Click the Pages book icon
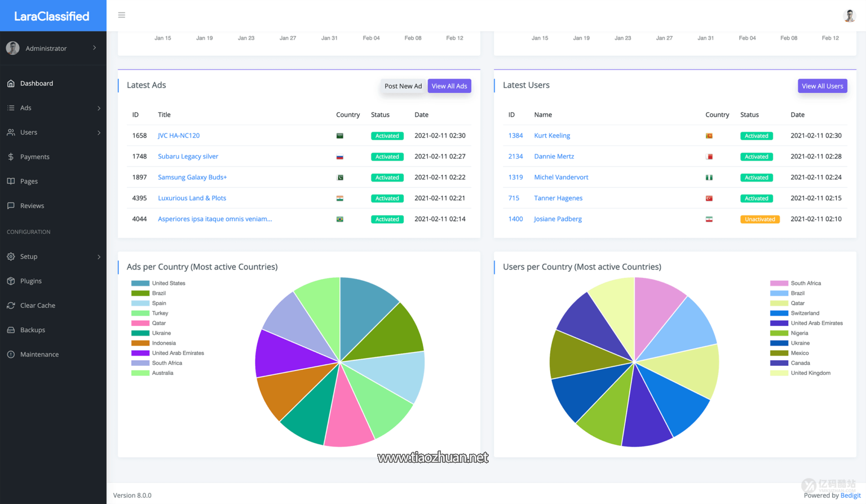Image resolution: width=866 pixels, height=504 pixels. (11, 182)
